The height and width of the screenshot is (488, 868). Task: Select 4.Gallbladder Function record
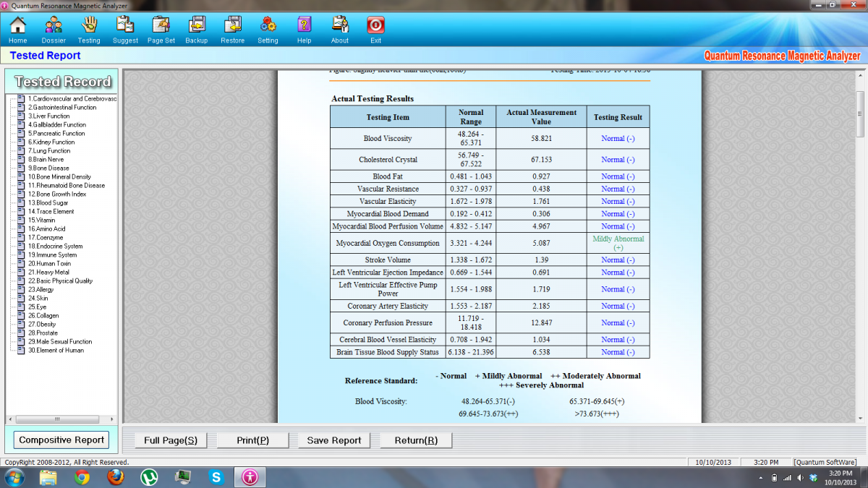coord(57,124)
